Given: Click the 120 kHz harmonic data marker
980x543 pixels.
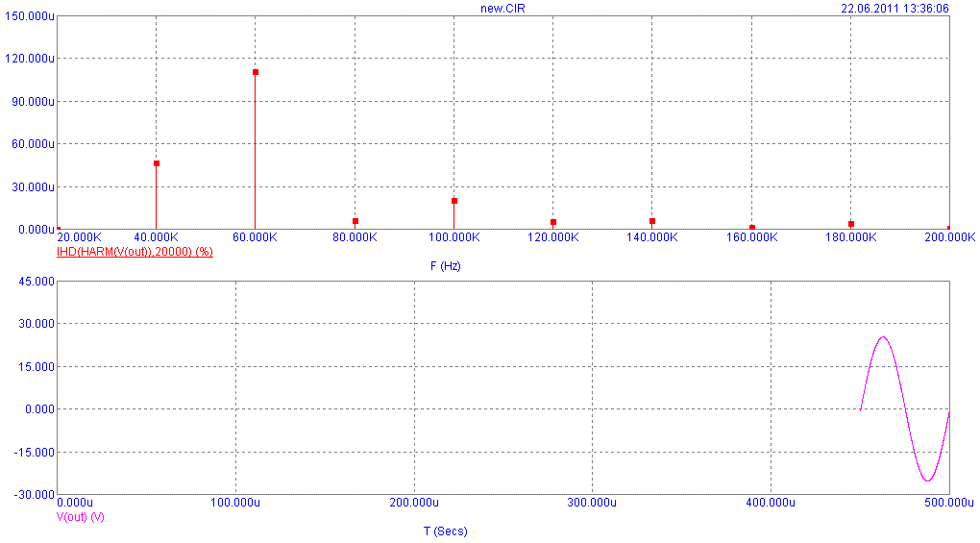Looking at the screenshot, I should (x=553, y=222).
